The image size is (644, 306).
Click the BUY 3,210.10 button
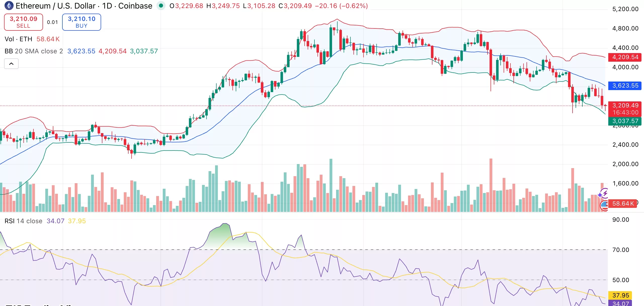coord(82,22)
